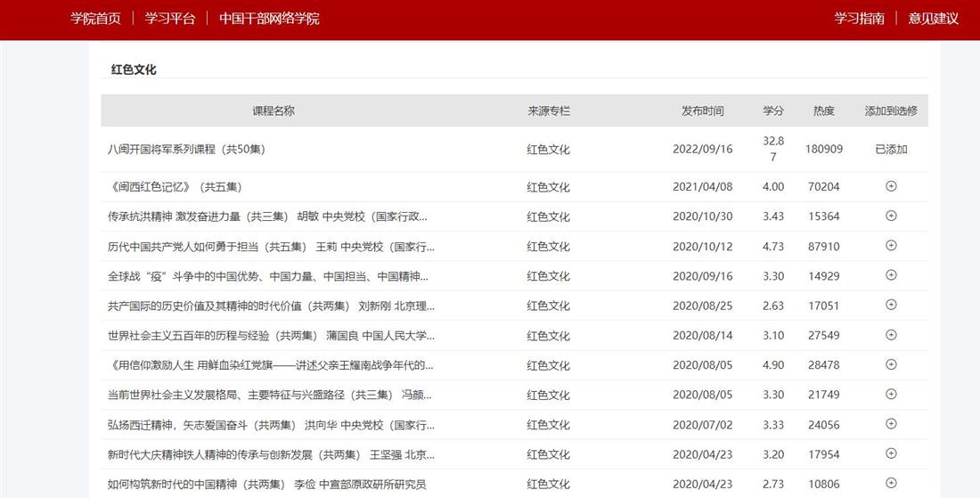Open course 弘扬西迁精神，矢志爱国奋斗

271,425
